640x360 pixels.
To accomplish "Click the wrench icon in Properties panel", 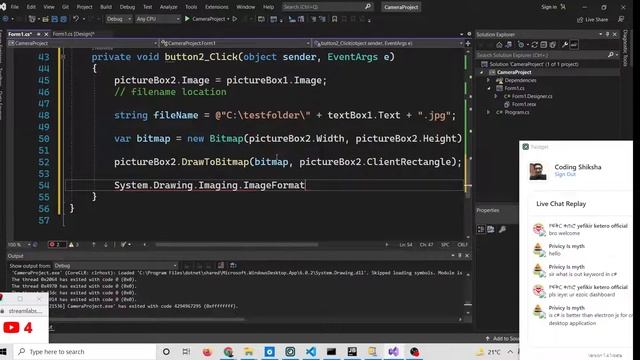I will 502,229.
